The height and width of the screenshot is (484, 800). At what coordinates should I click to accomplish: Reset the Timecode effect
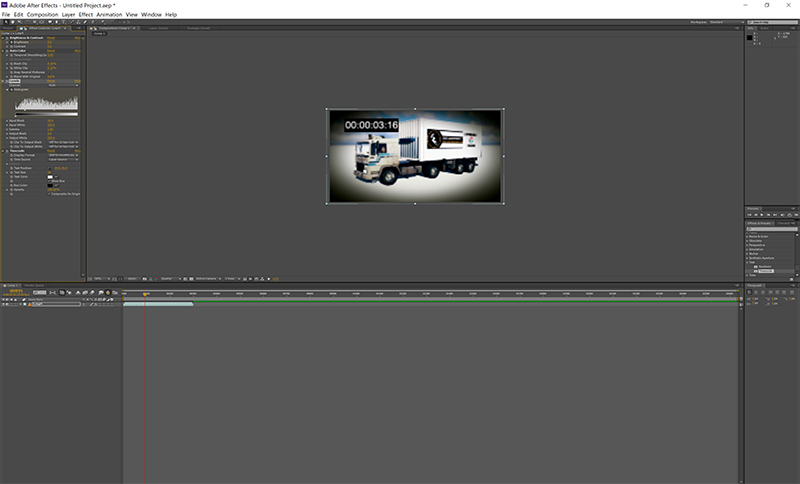[x=51, y=151]
